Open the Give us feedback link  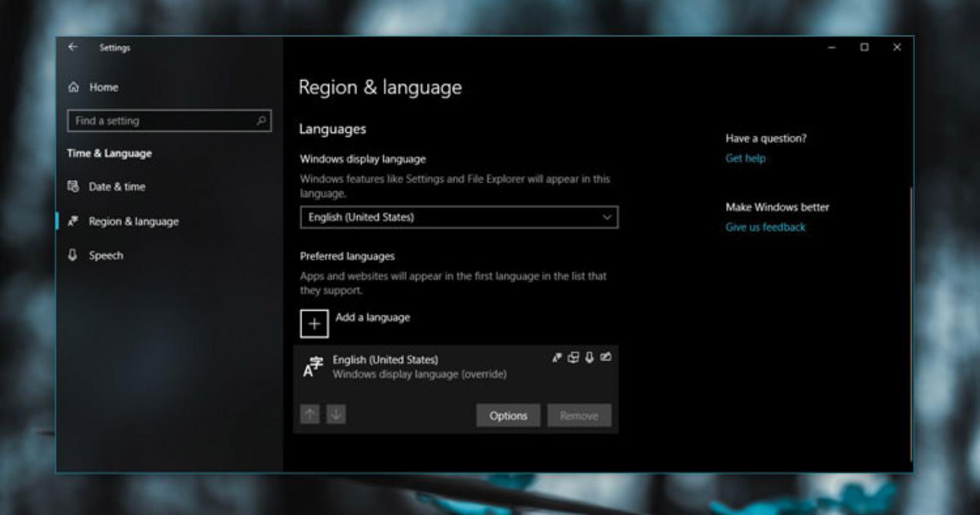766,227
